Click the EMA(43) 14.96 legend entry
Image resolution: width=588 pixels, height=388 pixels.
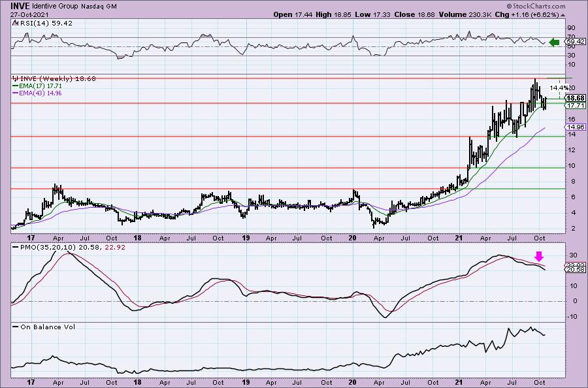(41, 93)
